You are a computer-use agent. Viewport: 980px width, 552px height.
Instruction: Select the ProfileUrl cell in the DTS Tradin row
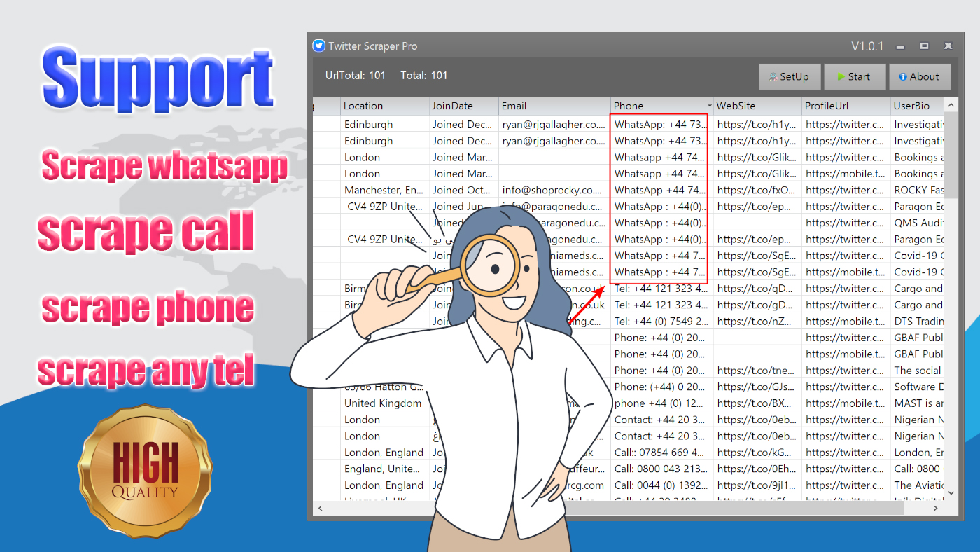[x=846, y=321]
